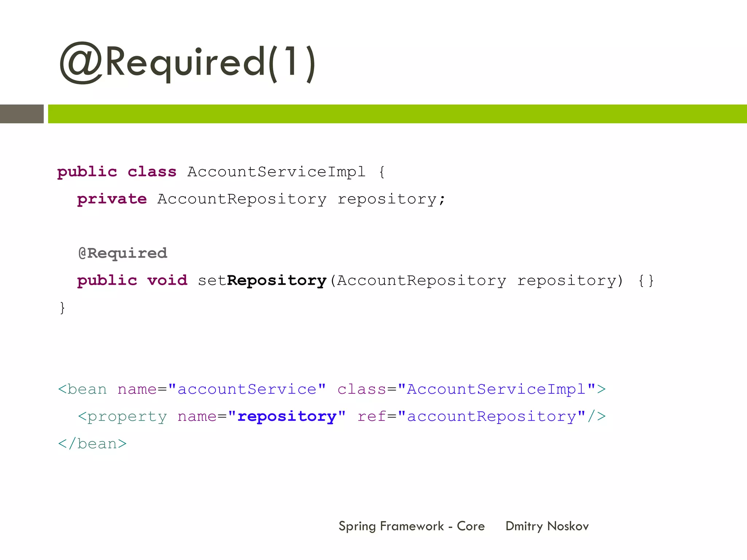
Task: Click the "accountService" attribute value
Action: (247, 389)
